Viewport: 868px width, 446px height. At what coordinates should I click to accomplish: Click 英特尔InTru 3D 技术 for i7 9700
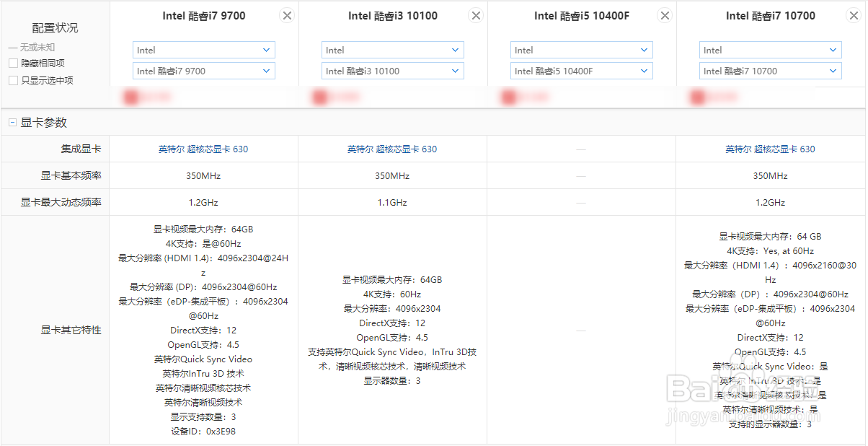(203, 374)
